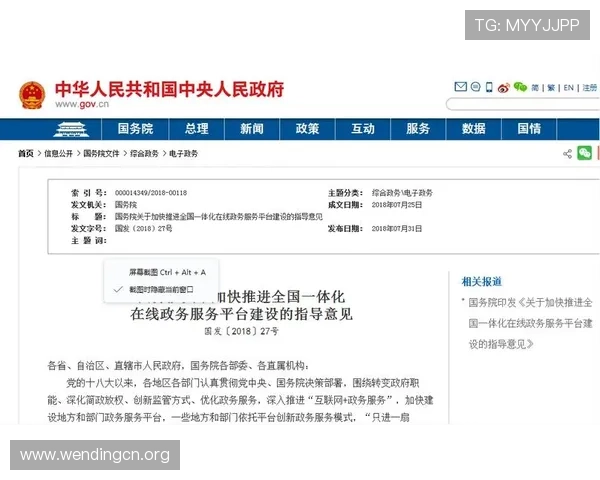
Task: Click the 相关报道 section heading
Action: [481, 282]
